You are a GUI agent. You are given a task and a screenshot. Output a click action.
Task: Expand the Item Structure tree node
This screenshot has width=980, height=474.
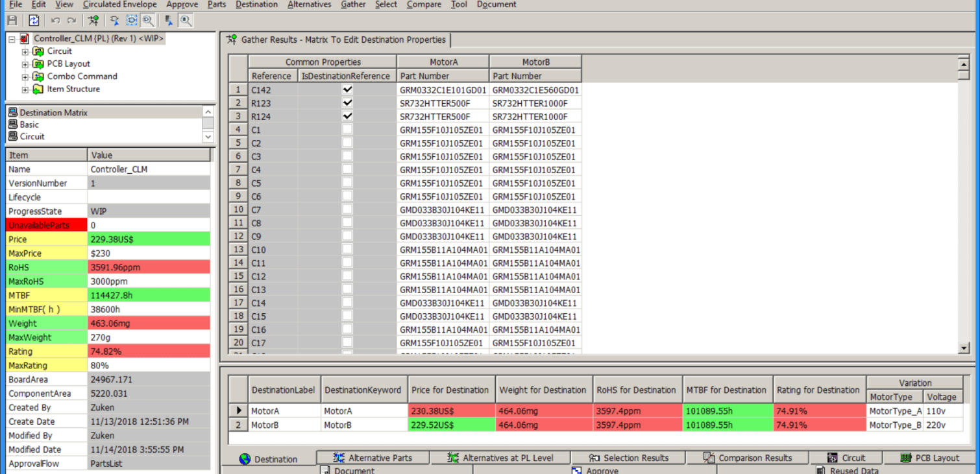(x=25, y=89)
